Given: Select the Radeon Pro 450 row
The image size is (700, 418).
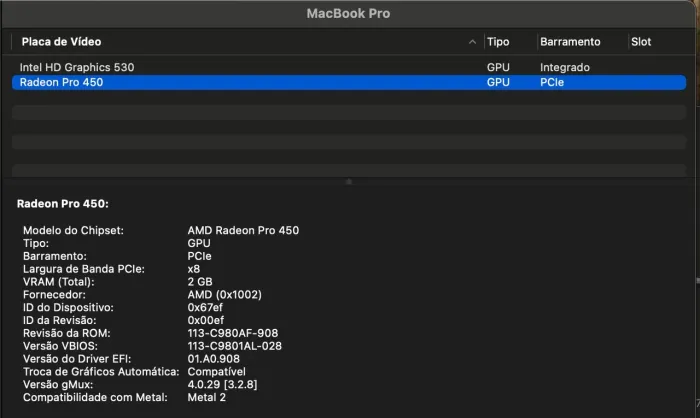Looking at the screenshot, I should coord(349,82).
